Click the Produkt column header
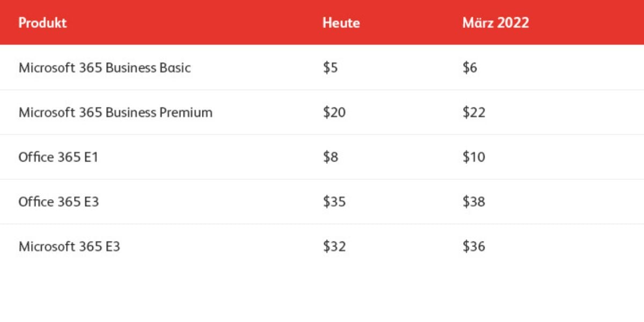Viewport: 644px width, 322px height. pyautogui.click(x=42, y=23)
